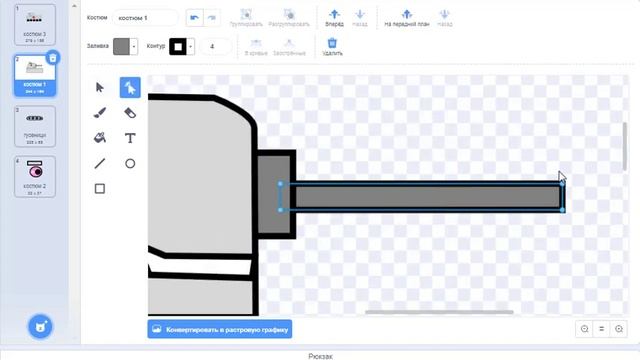The image size is (640, 360).
Task: Pick the Eraser tool
Action: 130,113
